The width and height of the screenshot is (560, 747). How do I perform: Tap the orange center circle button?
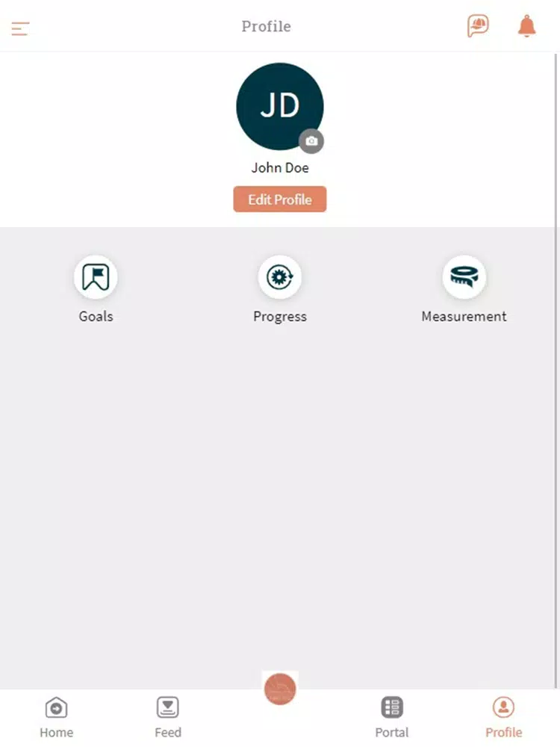[280, 689]
